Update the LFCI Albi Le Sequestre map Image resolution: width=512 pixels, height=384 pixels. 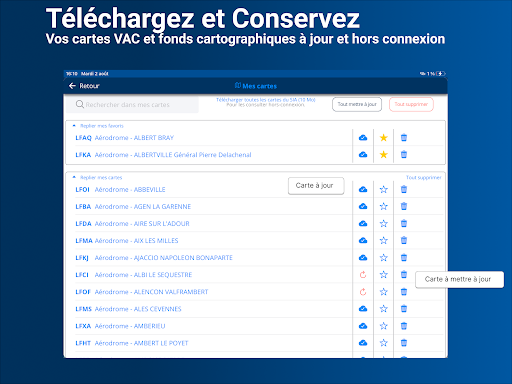coord(363,275)
